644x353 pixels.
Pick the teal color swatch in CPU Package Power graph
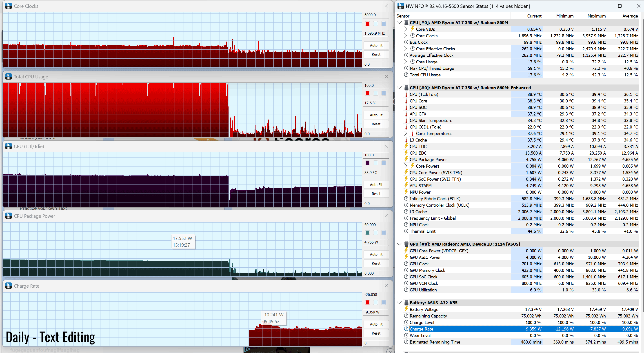tap(367, 233)
